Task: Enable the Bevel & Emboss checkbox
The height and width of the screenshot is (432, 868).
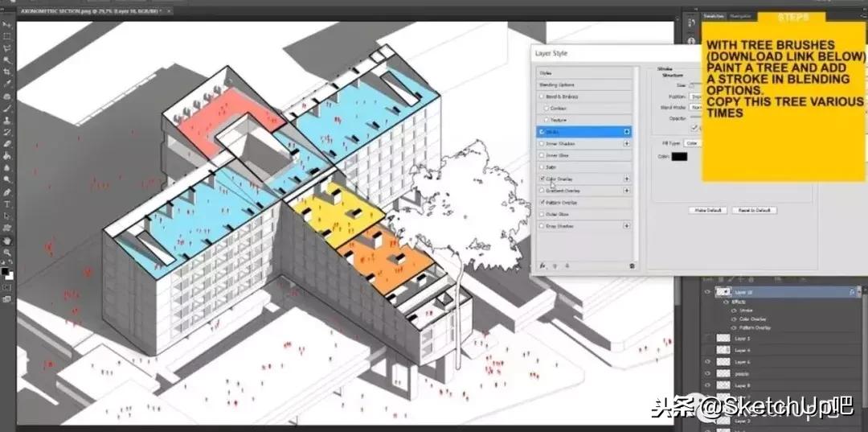Action: pos(542,97)
